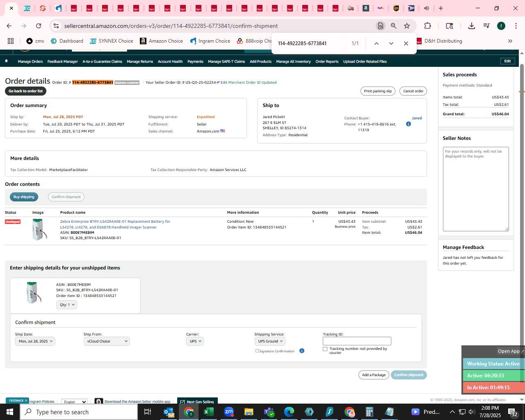Switch to the FedEx browser tab
The image size is (525, 420).
point(381,8)
